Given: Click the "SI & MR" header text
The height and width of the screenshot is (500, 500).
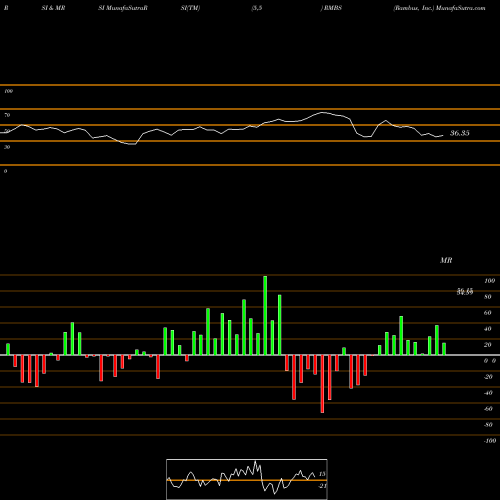Looking at the screenshot, I should (53, 8).
